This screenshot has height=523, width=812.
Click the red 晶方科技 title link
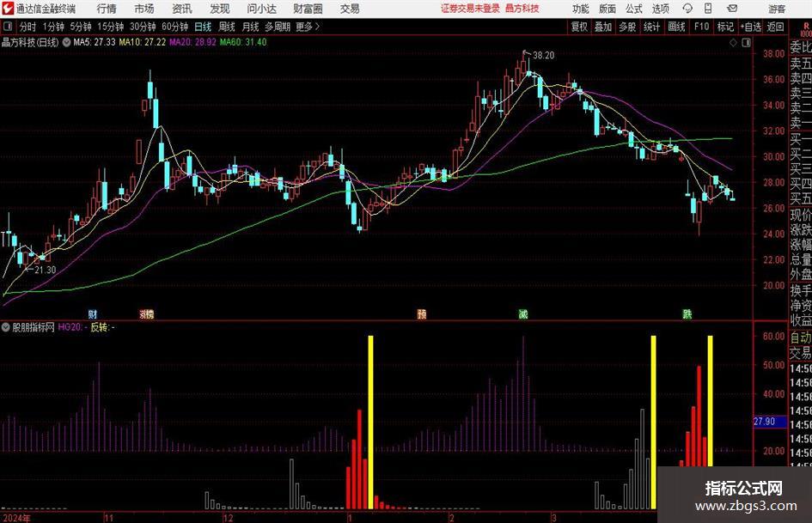(522, 9)
